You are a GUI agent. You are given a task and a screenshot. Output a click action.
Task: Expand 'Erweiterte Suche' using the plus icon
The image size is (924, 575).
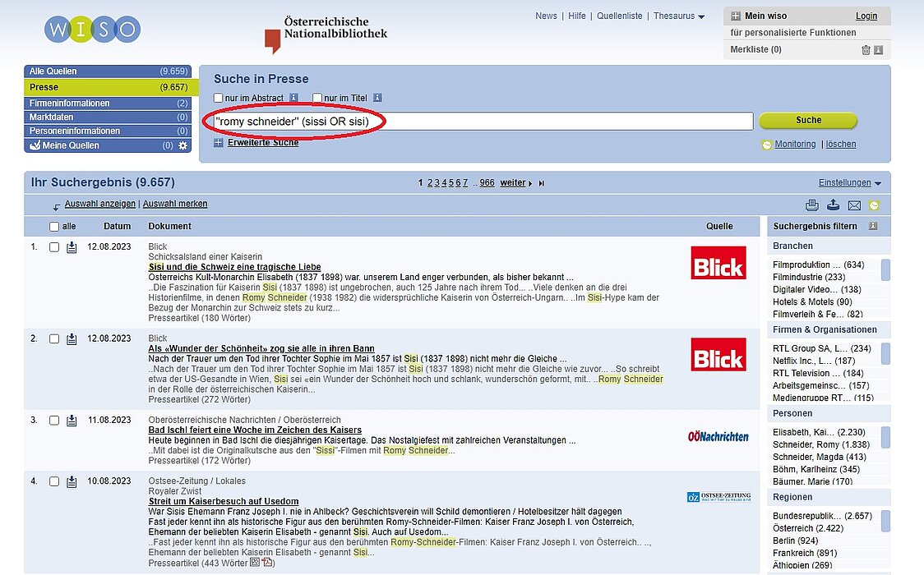tap(219, 142)
